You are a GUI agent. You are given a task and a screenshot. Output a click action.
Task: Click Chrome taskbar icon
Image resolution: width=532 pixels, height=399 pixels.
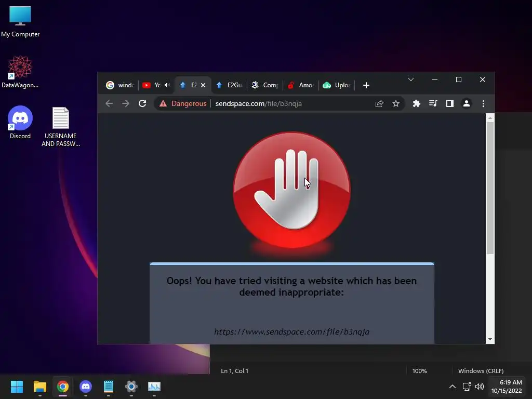coord(63,387)
